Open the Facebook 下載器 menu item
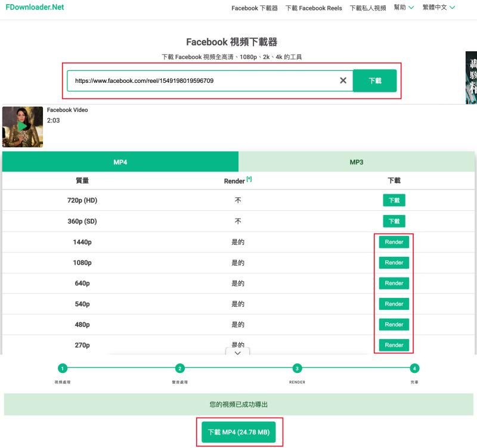The height and width of the screenshot is (448, 477). 255,8
